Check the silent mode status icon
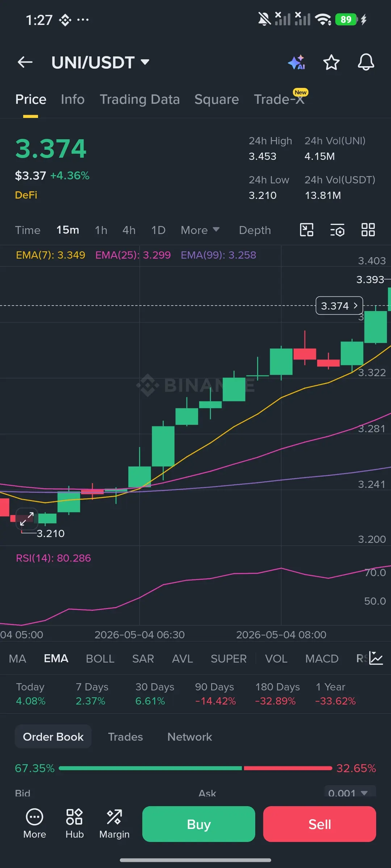 click(264, 19)
